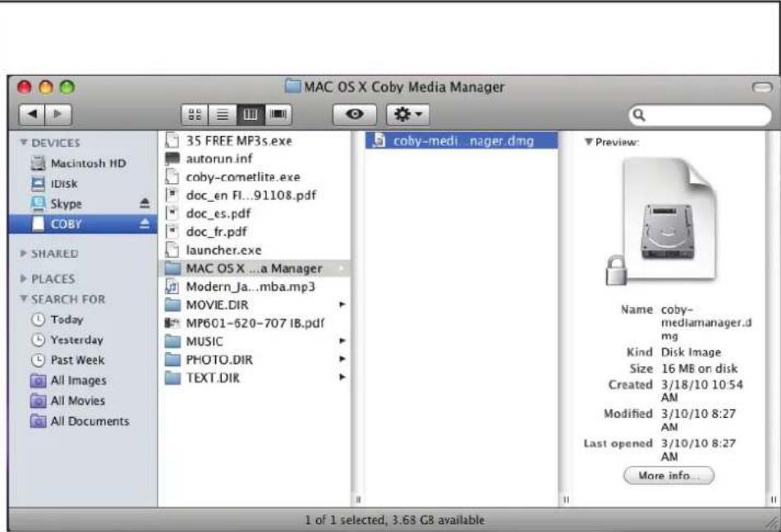Go back with the left arrow button
Viewport: 781px width, 532px height.
coord(32,115)
